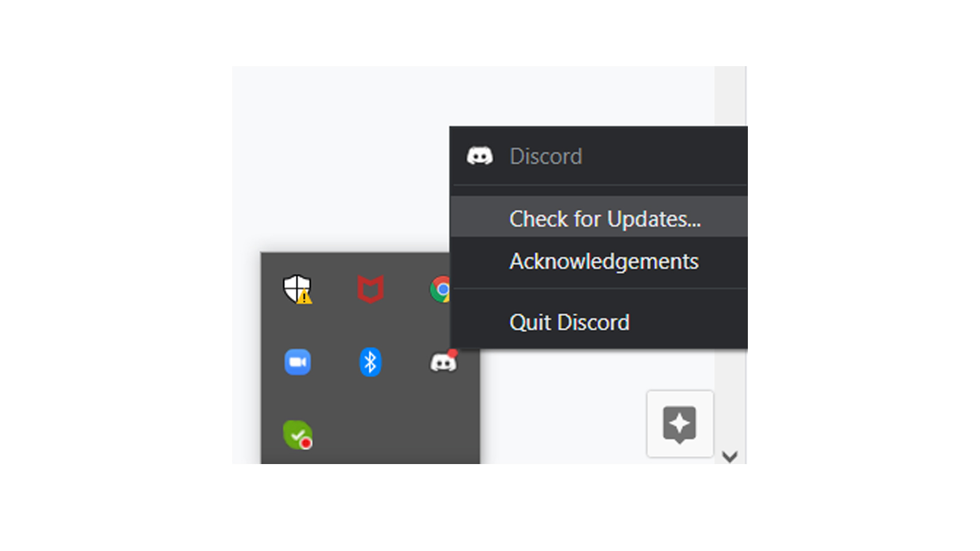Image resolution: width=980 pixels, height=551 pixels.
Task: Click the Zoom camera tray icon
Action: point(298,362)
